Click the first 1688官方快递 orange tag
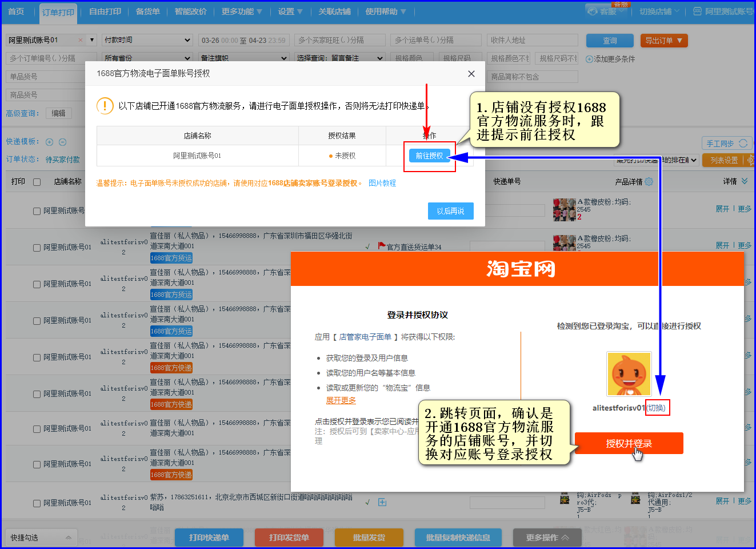This screenshot has height=549, width=756. 171,368
